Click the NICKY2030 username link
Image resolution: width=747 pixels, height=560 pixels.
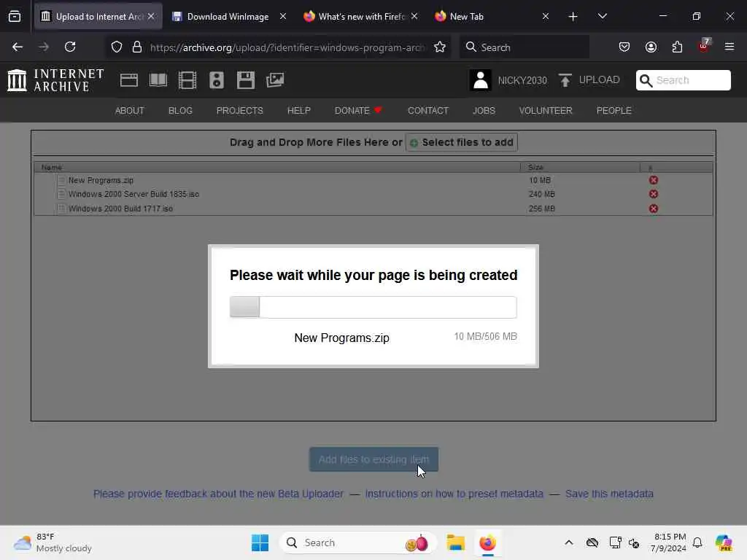pos(522,80)
